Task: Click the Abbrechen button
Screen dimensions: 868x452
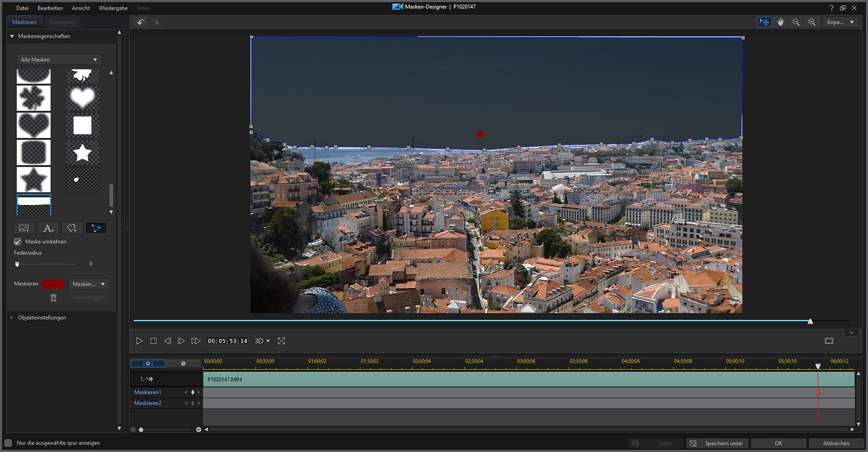Action: pyautogui.click(x=836, y=443)
